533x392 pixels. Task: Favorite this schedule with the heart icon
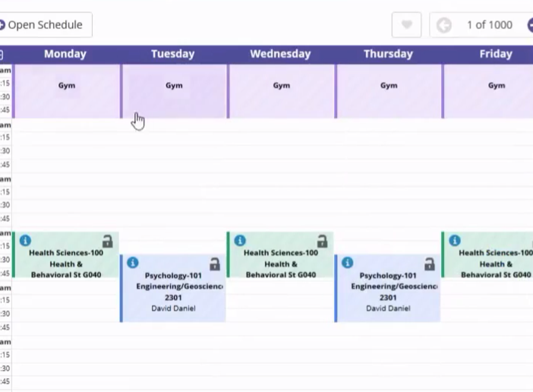coord(407,25)
